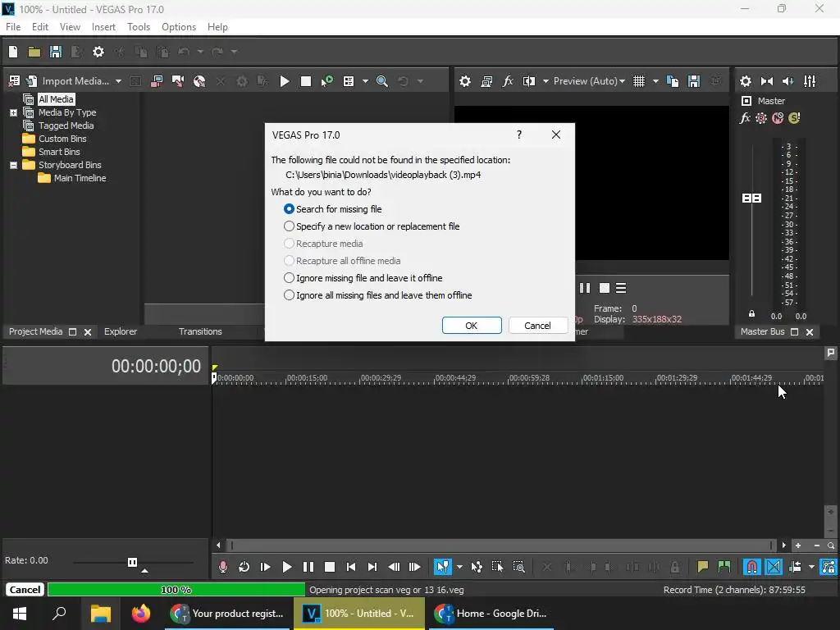Start preview play in Project Media toolbar

(285, 81)
